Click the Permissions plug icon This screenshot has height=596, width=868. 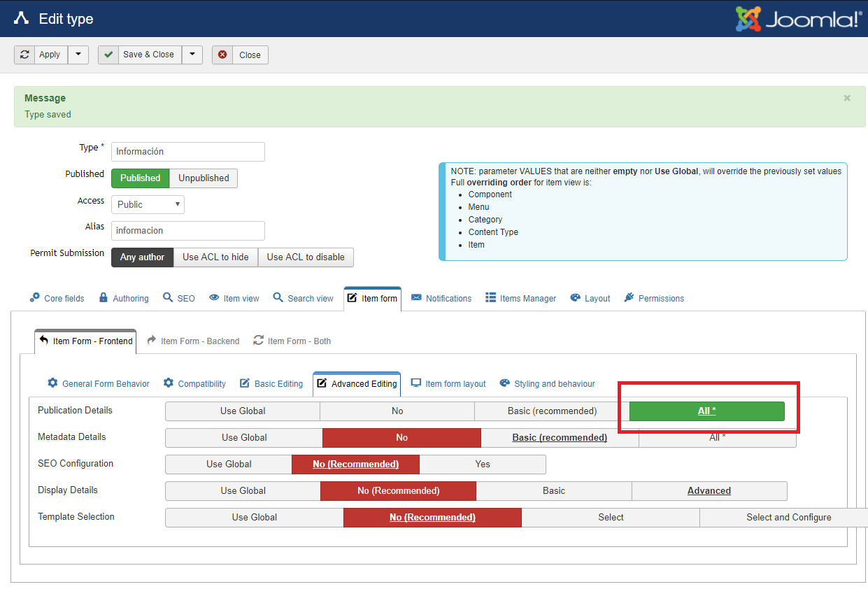coord(629,297)
